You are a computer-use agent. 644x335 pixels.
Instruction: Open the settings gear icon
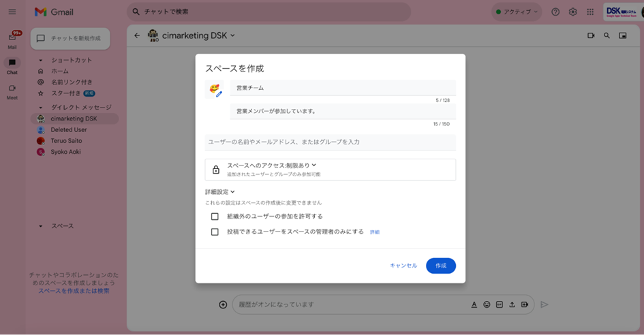(x=573, y=12)
